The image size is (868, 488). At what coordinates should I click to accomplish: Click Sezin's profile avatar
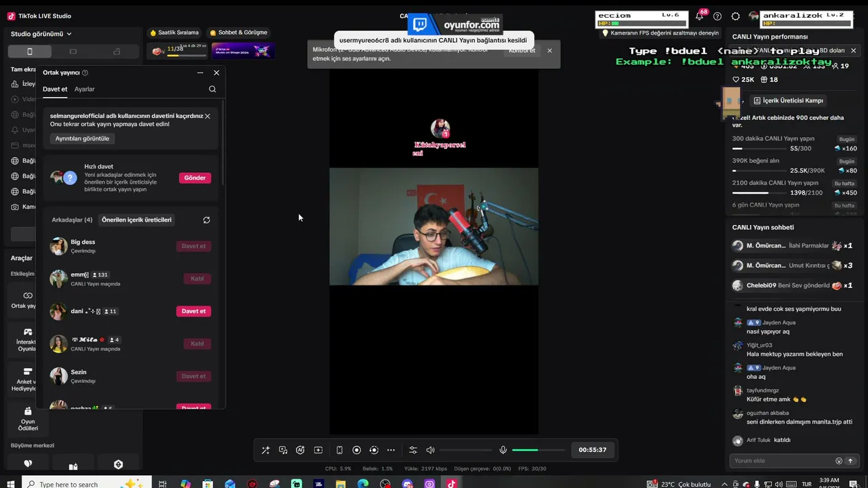coord(59,376)
